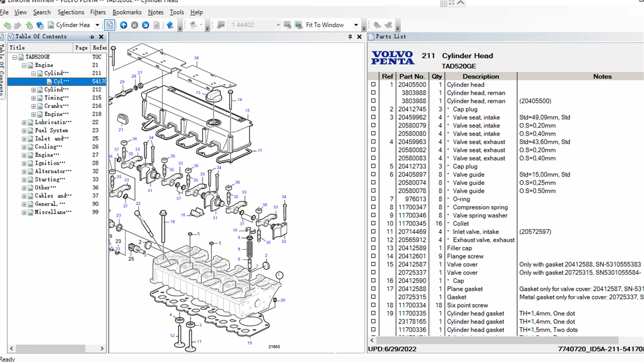
Task: Close the Table Of Contents panel
Action: [101, 37]
